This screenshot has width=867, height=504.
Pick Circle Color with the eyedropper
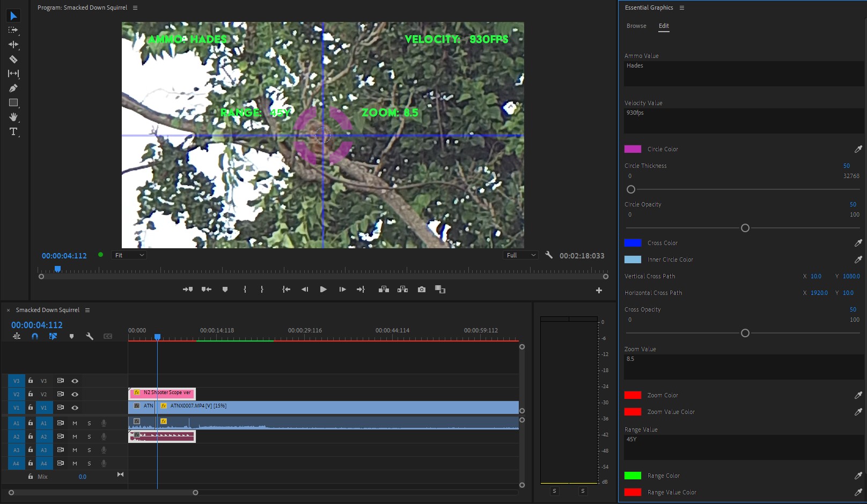point(858,149)
